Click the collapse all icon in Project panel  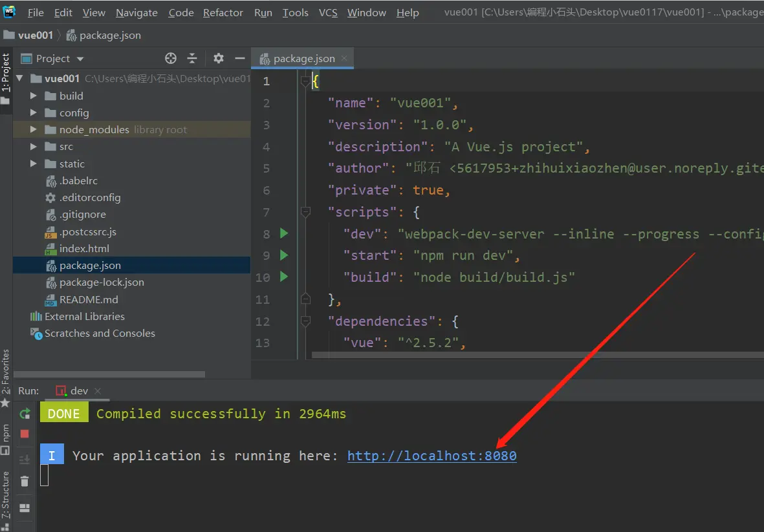click(192, 58)
